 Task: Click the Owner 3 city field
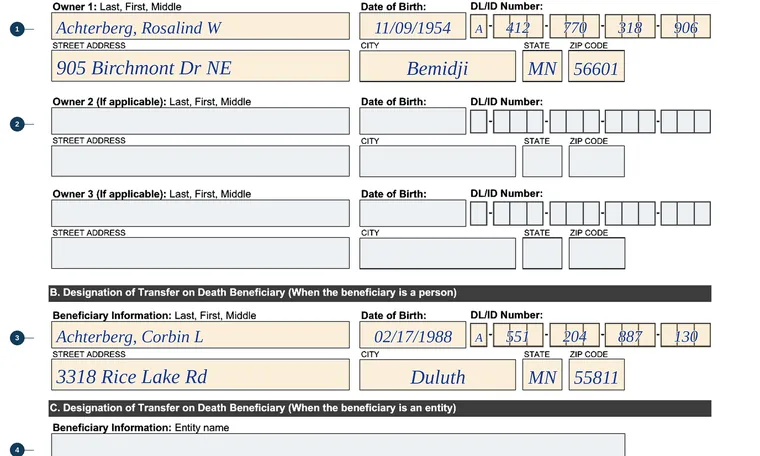438,253
